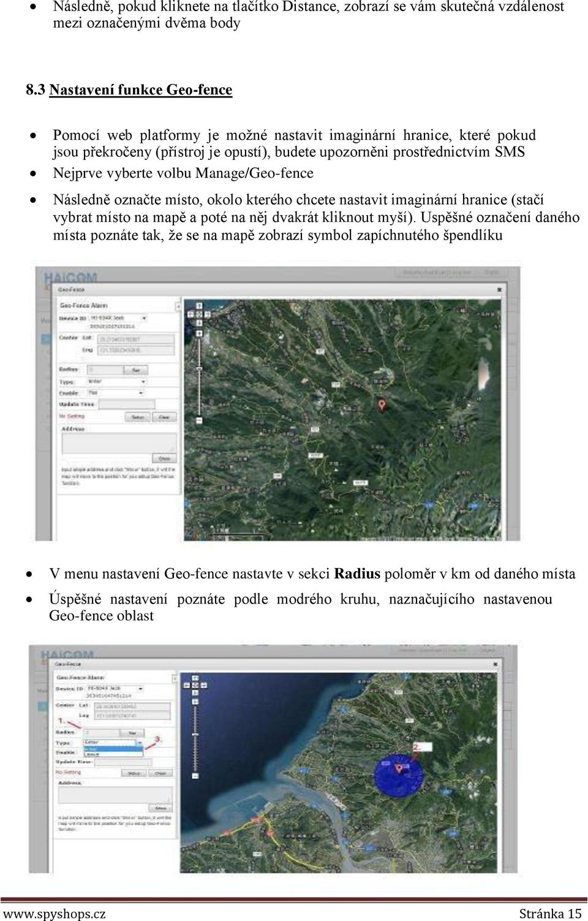The width and height of the screenshot is (588, 921).
Task: Open Device ID dropdown in lower screenshot
Action: click(115, 688)
